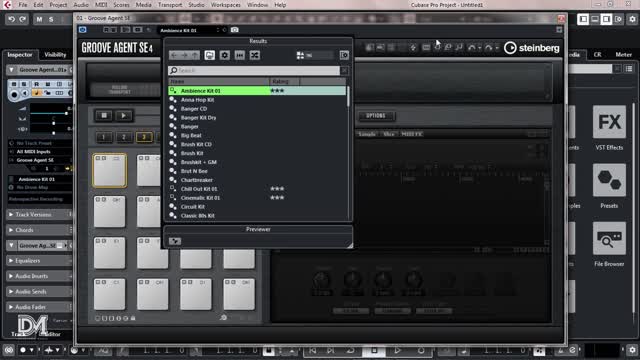Select the Anna Hop Kit preset
This screenshot has width=640, height=360.
257,100
